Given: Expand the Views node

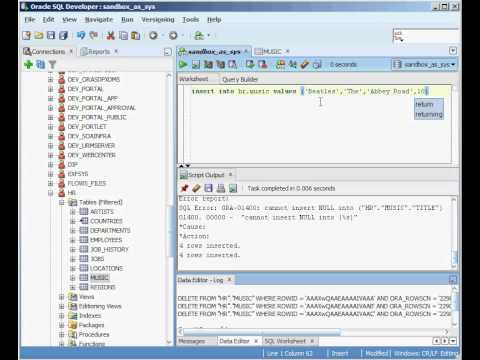Looking at the screenshot, I should [x=62, y=297].
